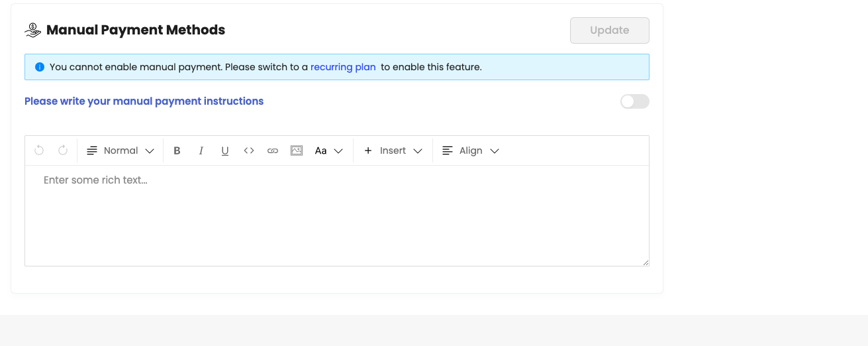Click the insert image icon
This screenshot has height=346, width=868.
point(297,150)
